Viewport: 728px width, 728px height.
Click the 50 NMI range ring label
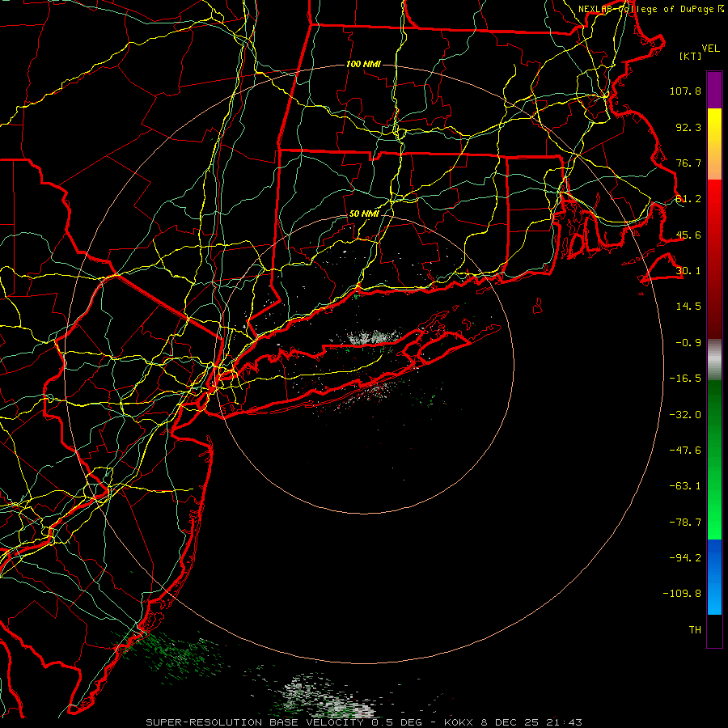[x=364, y=214]
